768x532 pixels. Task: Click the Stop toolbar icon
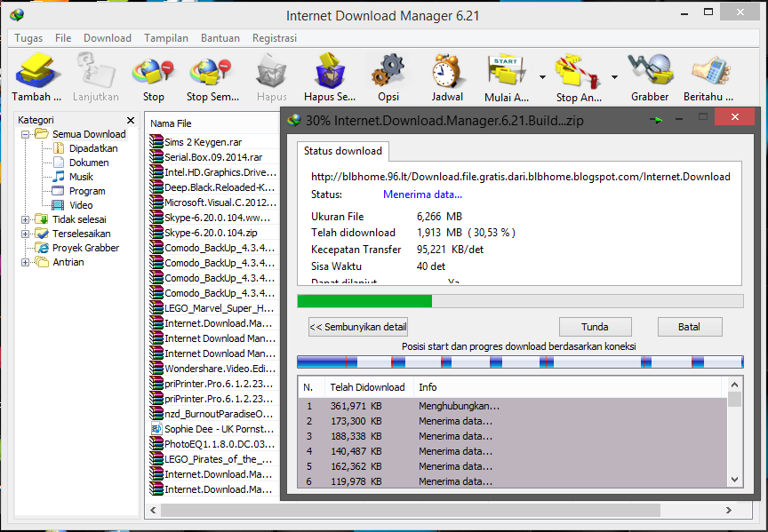tap(153, 71)
